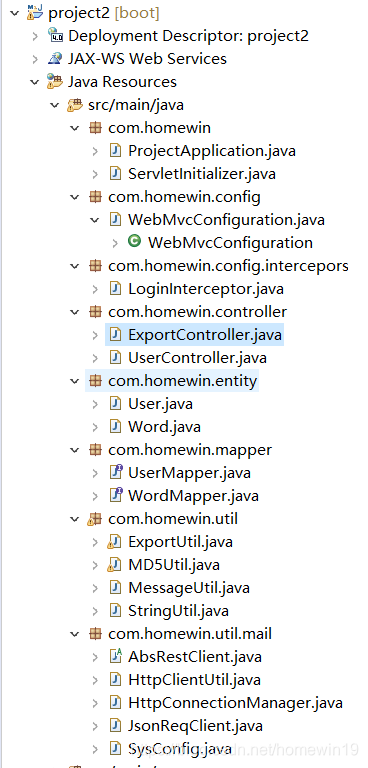
Task: Collapse com.homewin.config.intercepors package arrow
Action: point(75,266)
